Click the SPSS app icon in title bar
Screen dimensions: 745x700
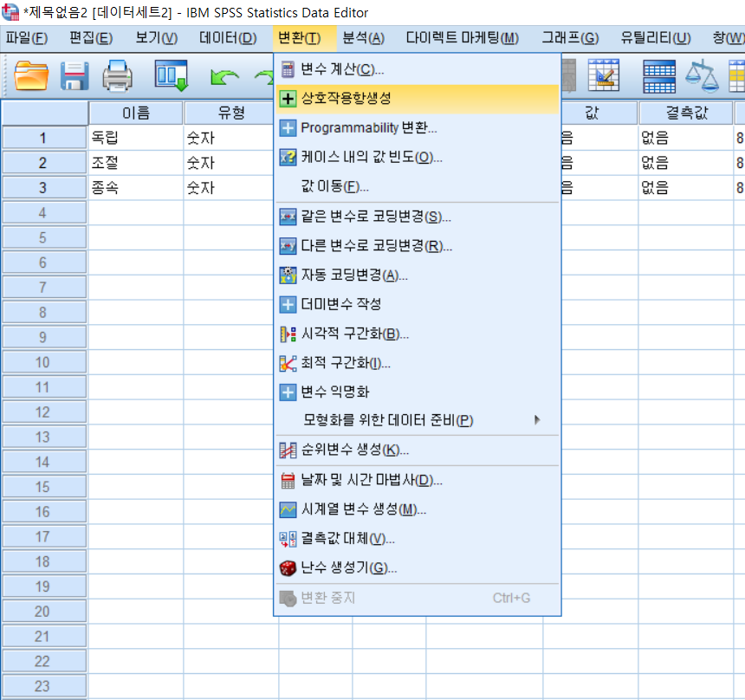pyautogui.click(x=10, y=12)
